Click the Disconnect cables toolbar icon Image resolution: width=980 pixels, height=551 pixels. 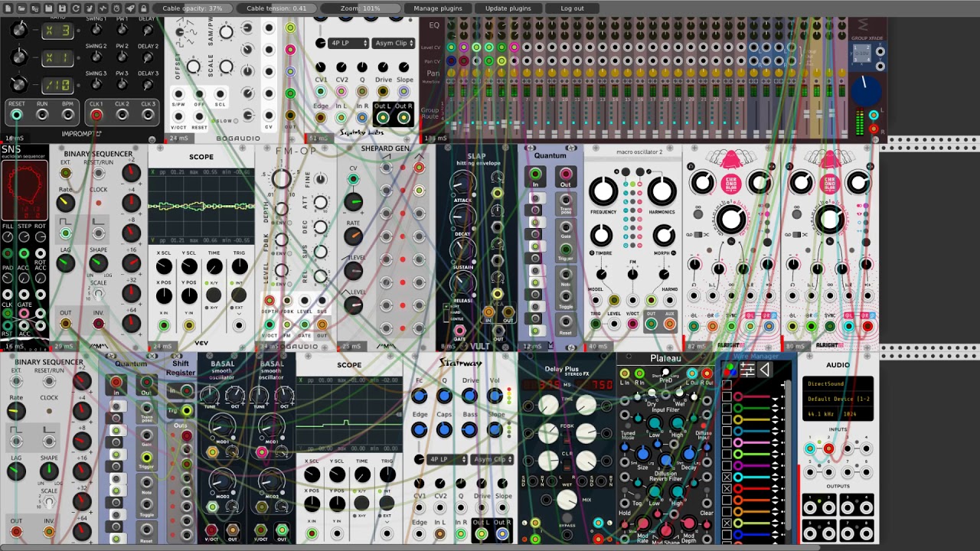coord(90,8)
